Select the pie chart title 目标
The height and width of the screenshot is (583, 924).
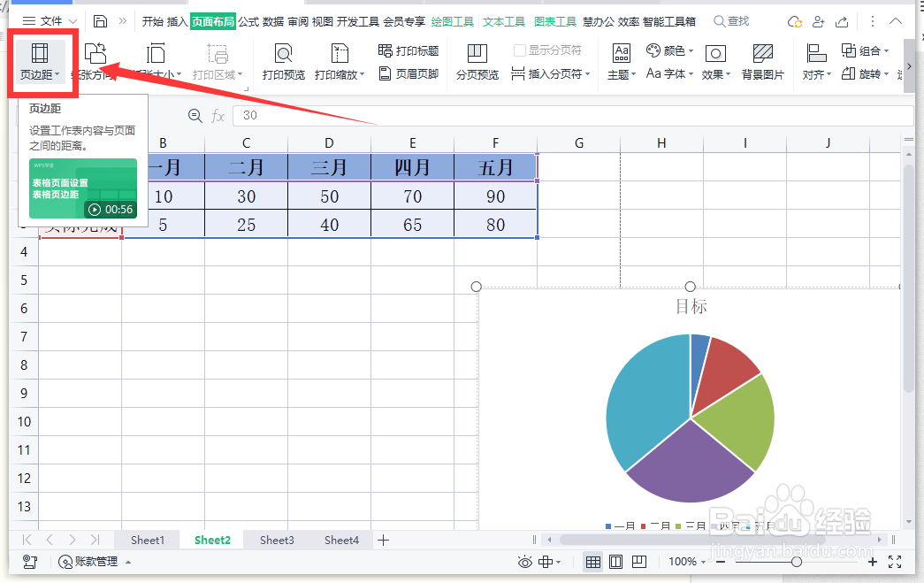pyautogui.click(x=691, y=306)
